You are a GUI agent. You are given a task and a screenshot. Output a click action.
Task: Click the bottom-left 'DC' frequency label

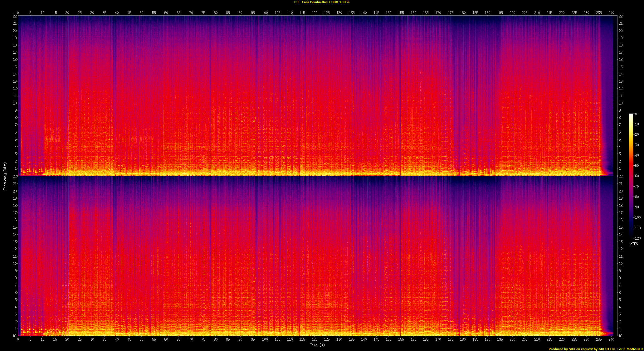(15, 336)
